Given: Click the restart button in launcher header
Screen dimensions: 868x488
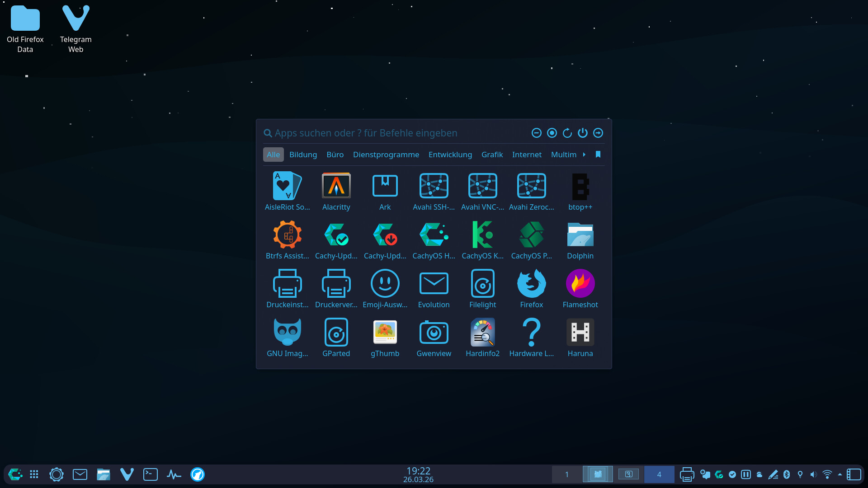Looking at the screenshot, I should (567, 133).
